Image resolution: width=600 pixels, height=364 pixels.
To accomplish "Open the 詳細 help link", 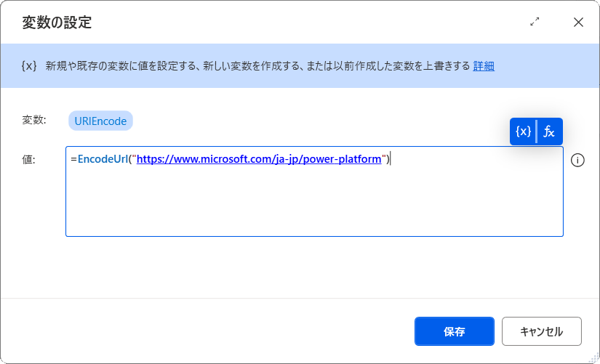I will tap(484, 66).
